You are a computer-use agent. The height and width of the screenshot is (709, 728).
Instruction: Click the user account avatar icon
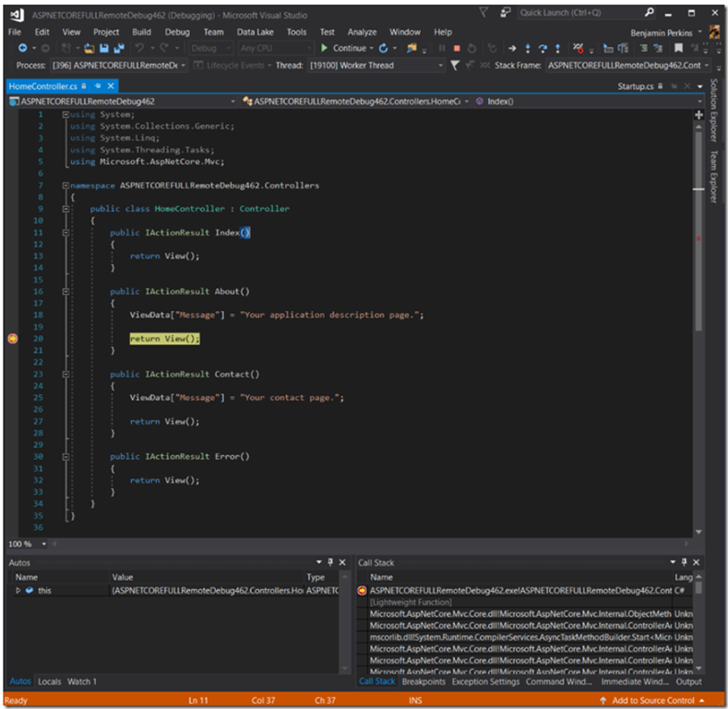tap(714, 32)
